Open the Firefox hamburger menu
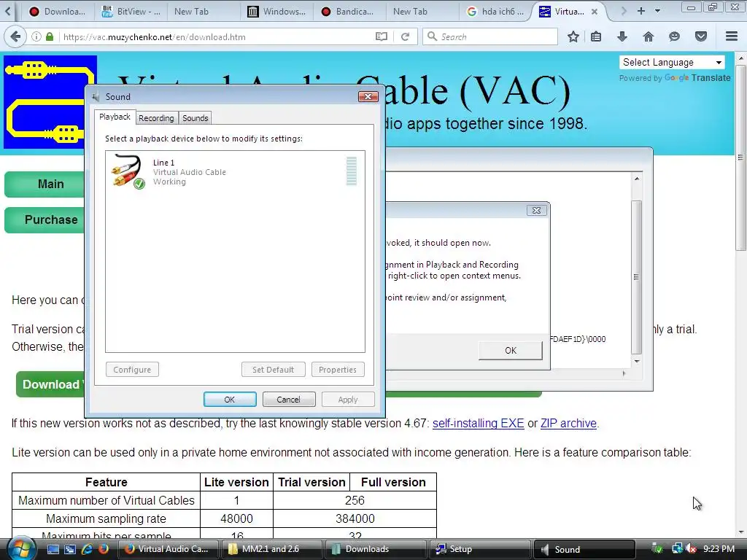The image size is (747, 560). click(x=732, y=36)
